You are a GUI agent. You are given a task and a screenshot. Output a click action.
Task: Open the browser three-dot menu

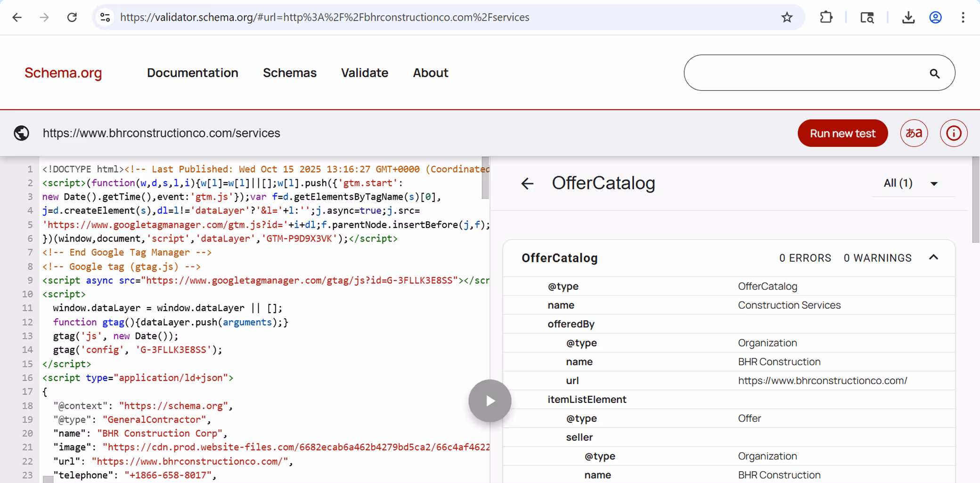pyautogui.click(x=963, y=17)
